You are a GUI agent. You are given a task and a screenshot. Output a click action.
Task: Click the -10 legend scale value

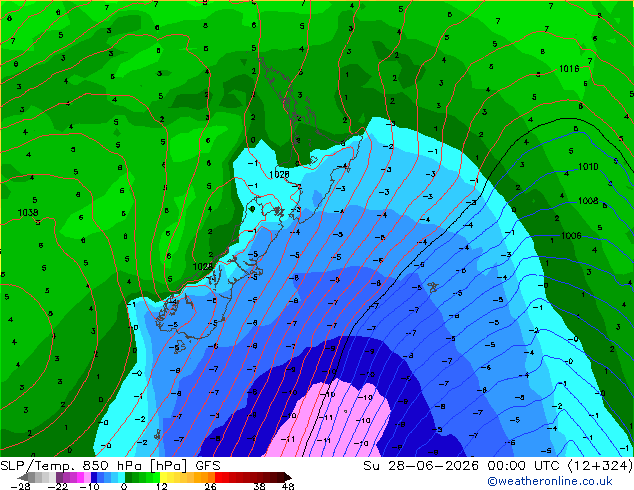89,486
